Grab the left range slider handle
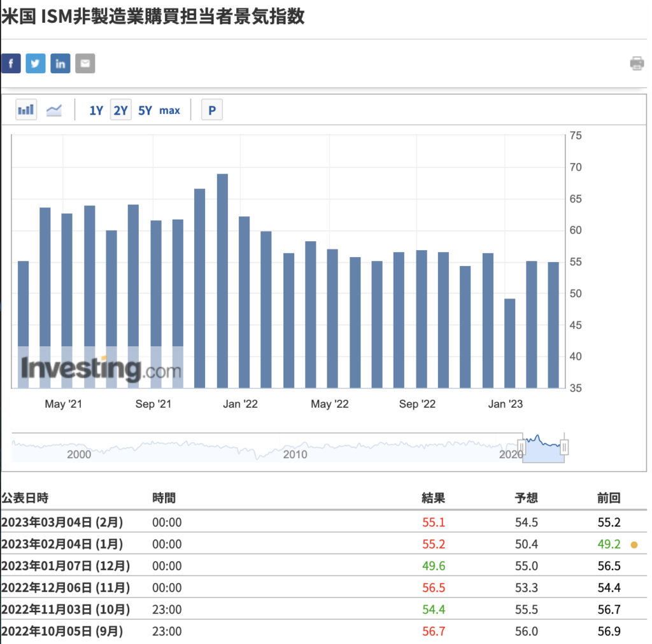 point(521,447)
